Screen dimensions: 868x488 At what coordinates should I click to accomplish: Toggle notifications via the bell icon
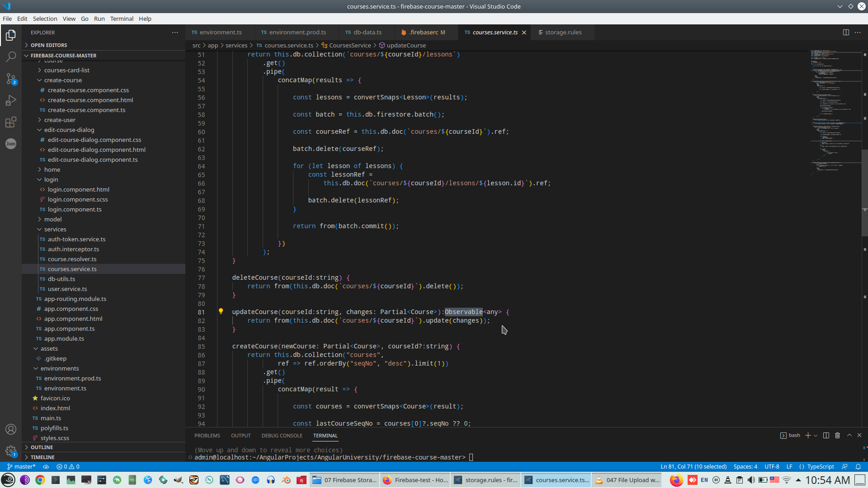click(x=859, y=466)
